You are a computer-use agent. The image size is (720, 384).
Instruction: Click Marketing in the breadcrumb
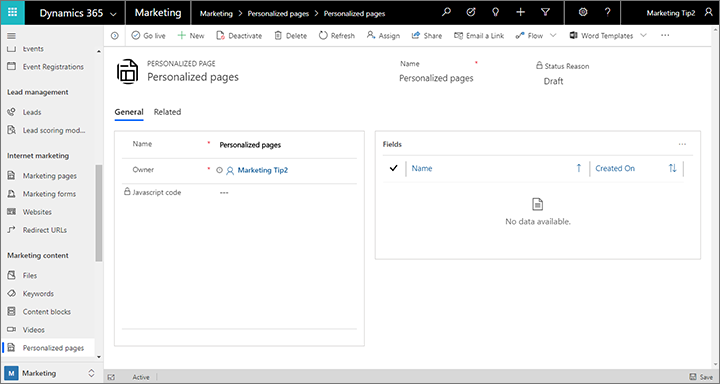216,14
